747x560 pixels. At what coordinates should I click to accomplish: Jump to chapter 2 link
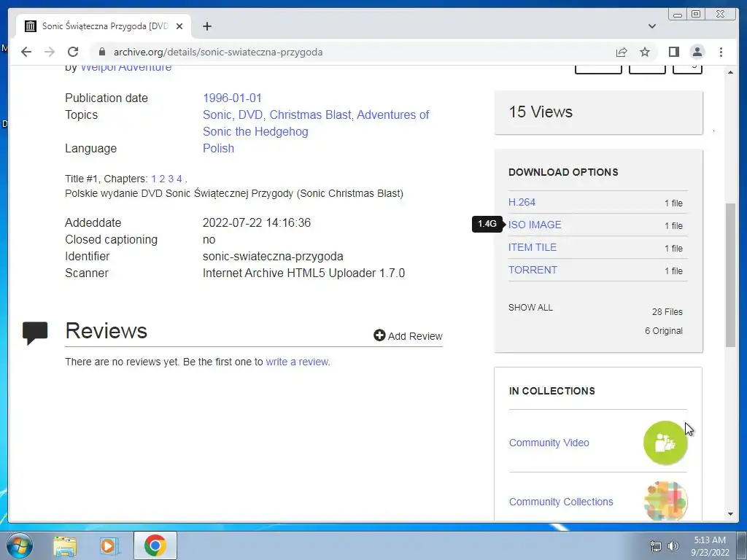[x=162, y=179]
